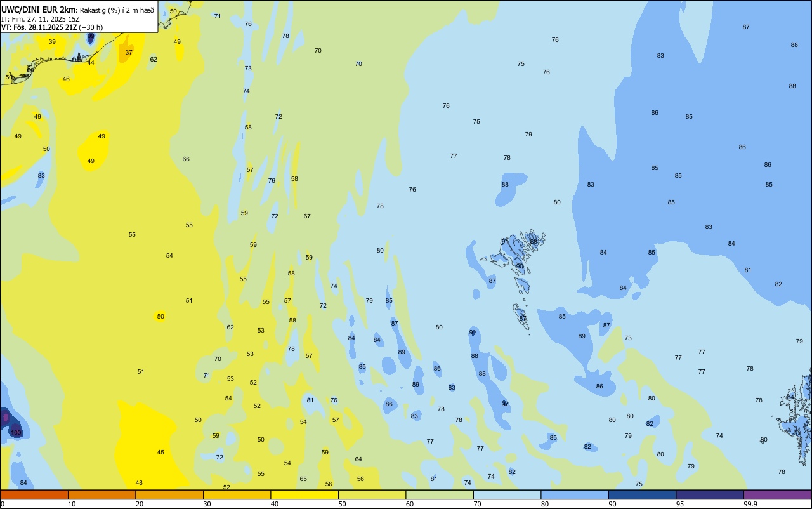The height and width of the screenshot is (509, 812).
Task: Click the 'IT: Fim. 27. 11. 2025 15Z' line
Action: point(40,19)
